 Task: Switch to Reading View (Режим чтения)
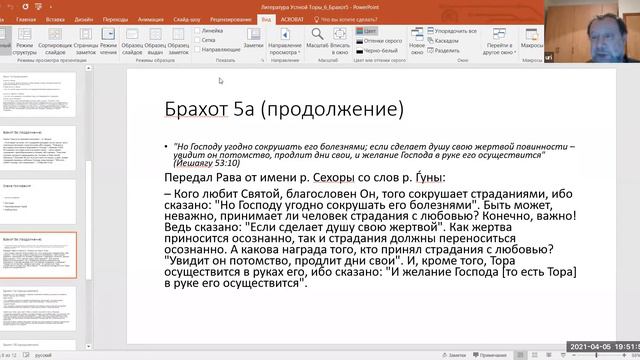[x=108, y=42]
